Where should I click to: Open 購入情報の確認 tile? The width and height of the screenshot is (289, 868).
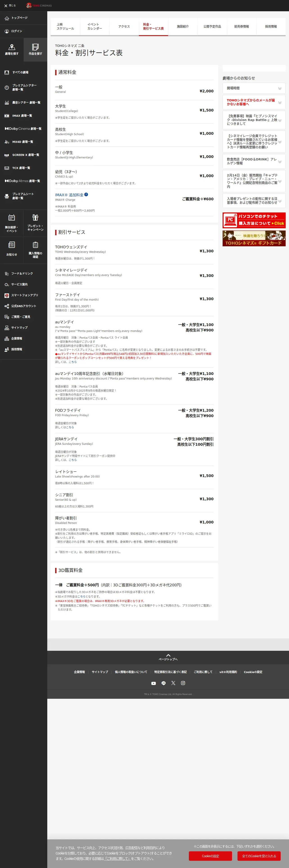tap(35, 250)
